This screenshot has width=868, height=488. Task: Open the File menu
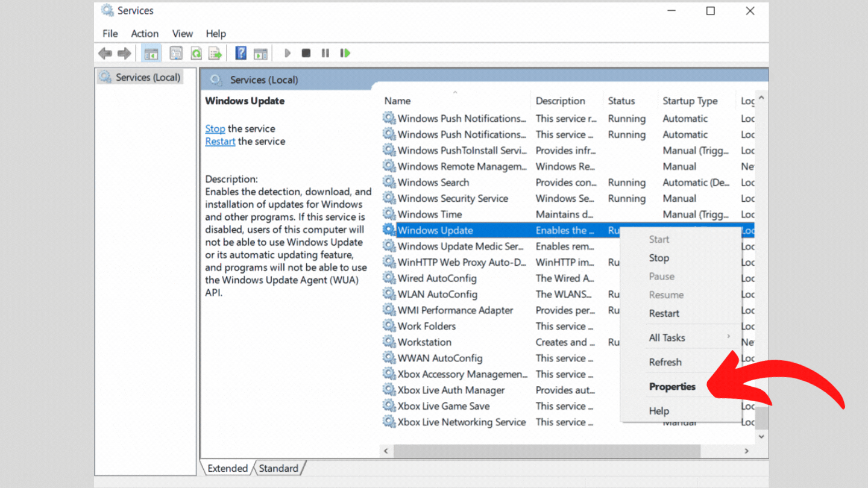110,34
